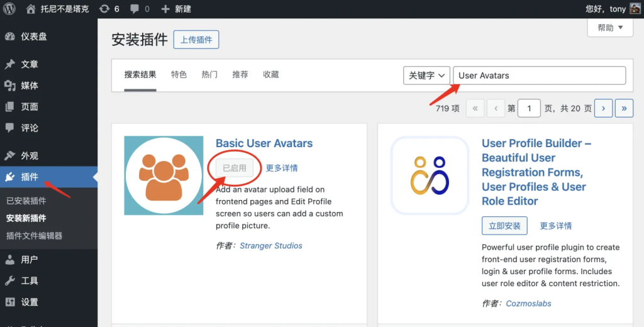Click the 用户 person icon
The height and width of the screenshot is (327, 644).
coord(10,260)
